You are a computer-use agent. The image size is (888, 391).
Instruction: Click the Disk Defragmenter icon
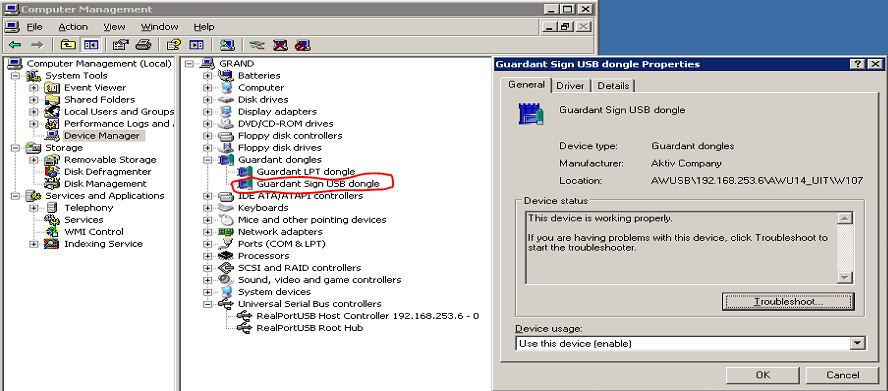(52, 172)
